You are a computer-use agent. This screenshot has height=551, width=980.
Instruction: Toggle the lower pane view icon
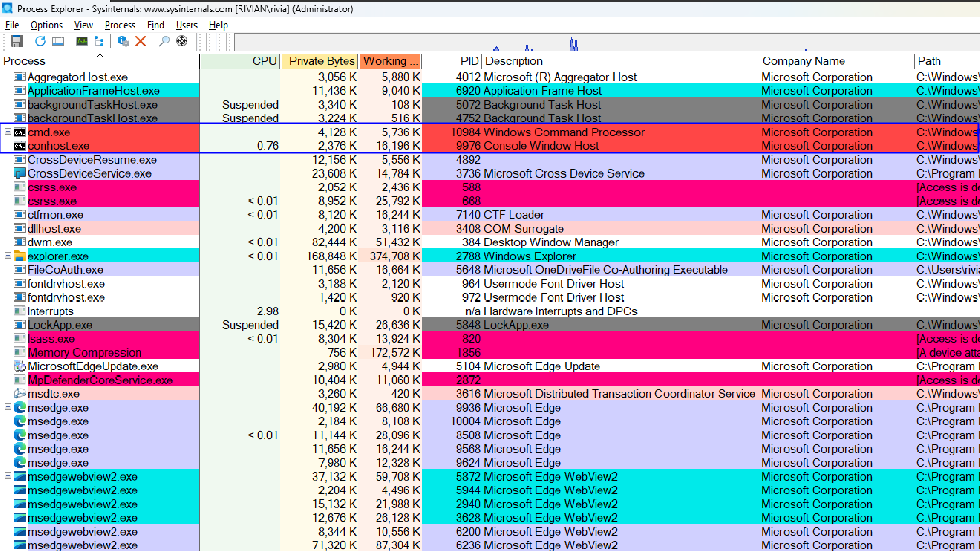(x=58, y=41)
